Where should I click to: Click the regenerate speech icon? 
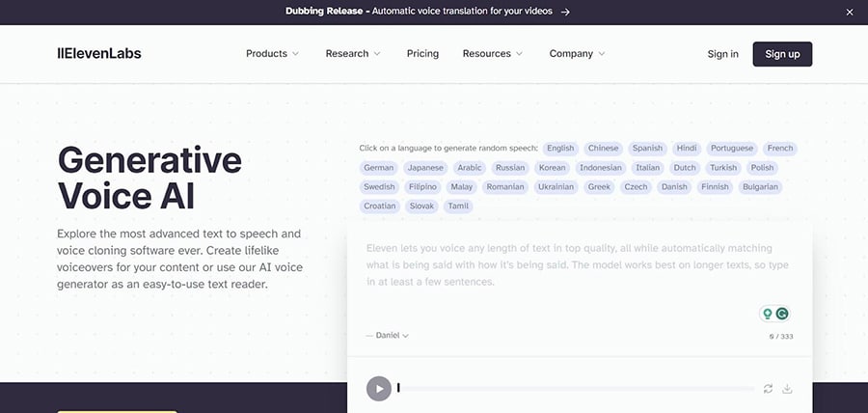(x=768, y=389)
